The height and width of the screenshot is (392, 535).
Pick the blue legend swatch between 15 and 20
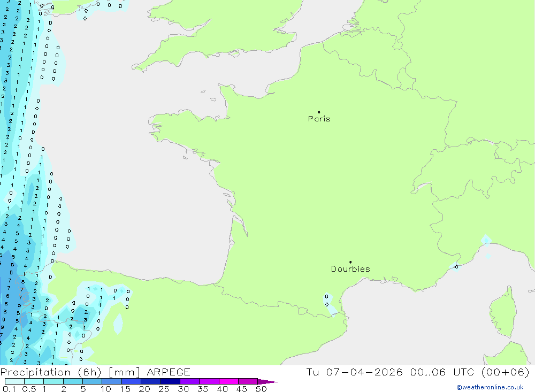[x=132, y=381]
